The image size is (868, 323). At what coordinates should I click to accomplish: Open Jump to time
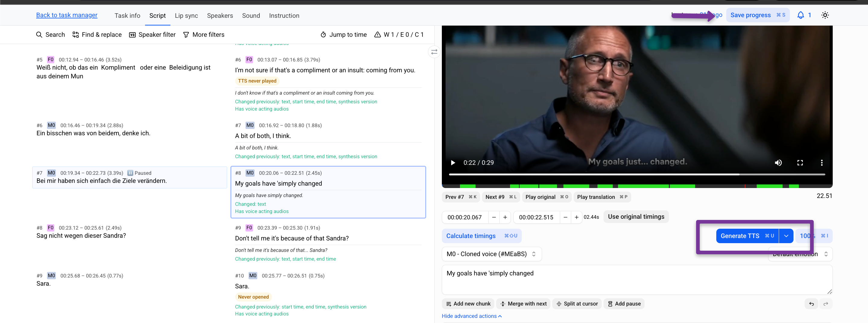coord(343,35)
